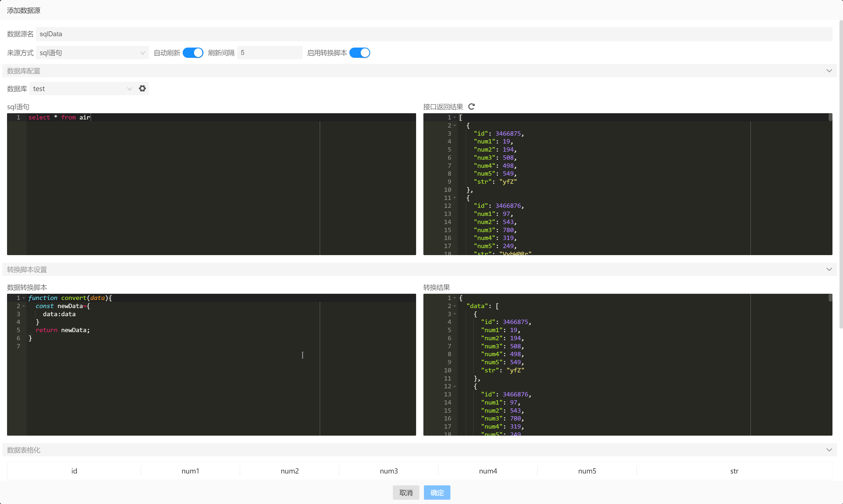Screen dimensions: 843x504
Task: Click the "data:data" code line
Action: [59, 314]
